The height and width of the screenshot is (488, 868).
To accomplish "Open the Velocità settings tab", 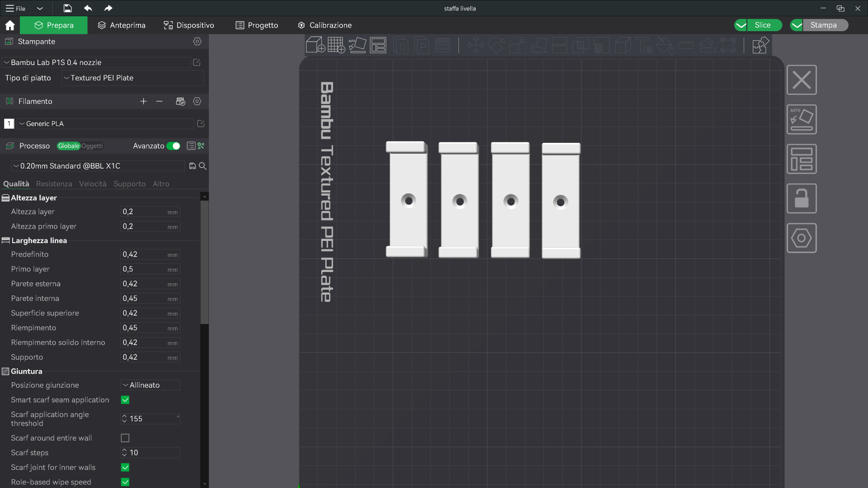I will pyautogui.click(x=93, y=184).
